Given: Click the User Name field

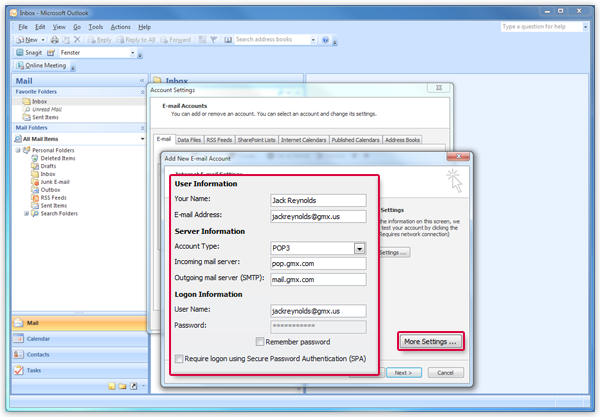Looking at the screenshot, I should [x=318, y=311].
